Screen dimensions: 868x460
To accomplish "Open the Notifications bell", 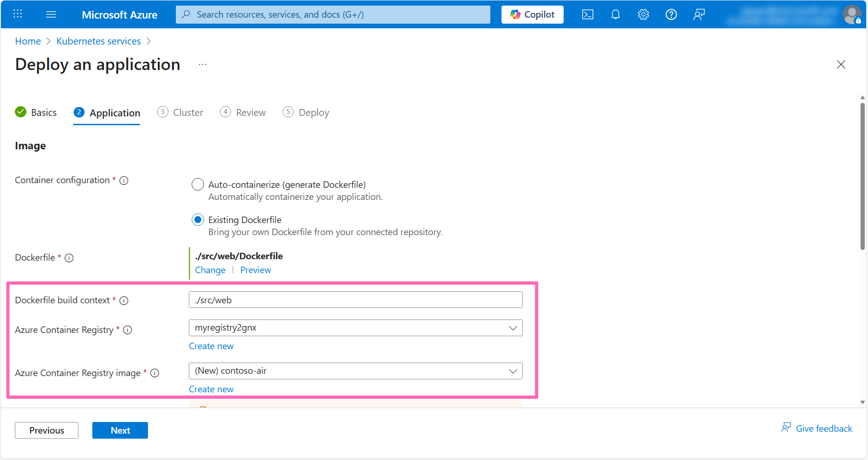I will click(x=615, y=14).
